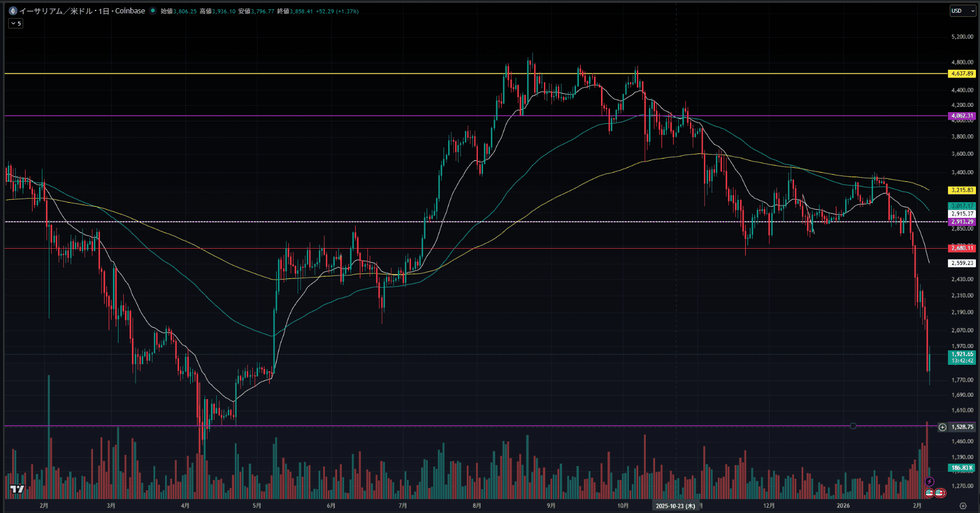The image size is (980, 513).
Task: Click the leftmost US flag economic event
Action: tap(929, 493)
